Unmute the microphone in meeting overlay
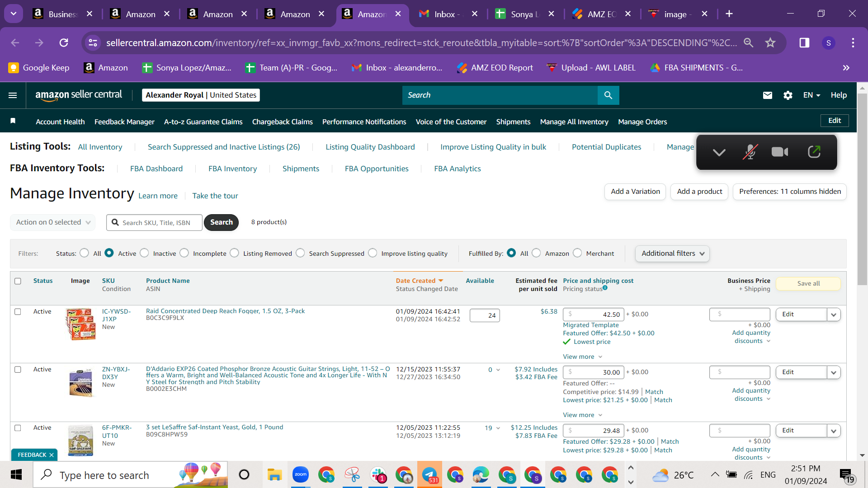The width and height of the screenshot is (868, 488). click(750, 152)
